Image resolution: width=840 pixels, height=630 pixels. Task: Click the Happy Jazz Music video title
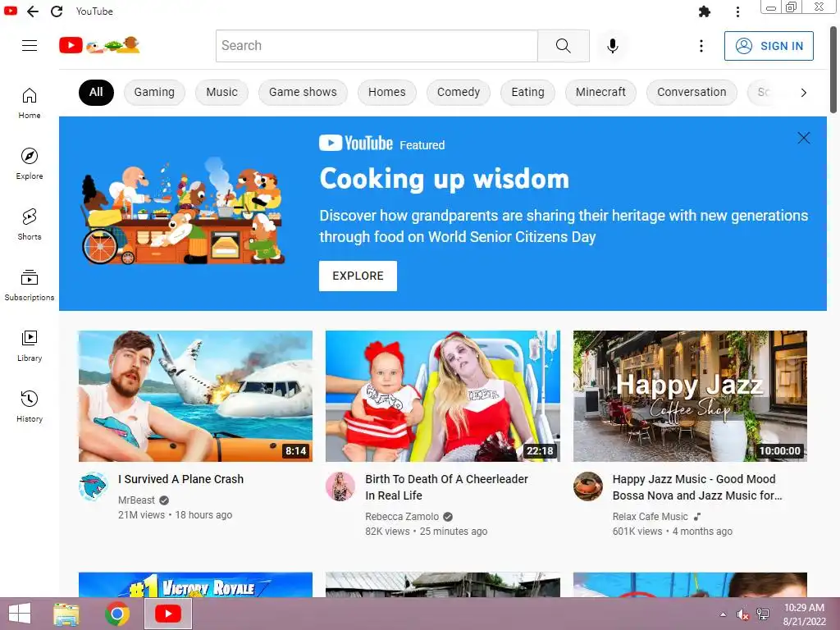pyautogui.click(x=697, y=487)
